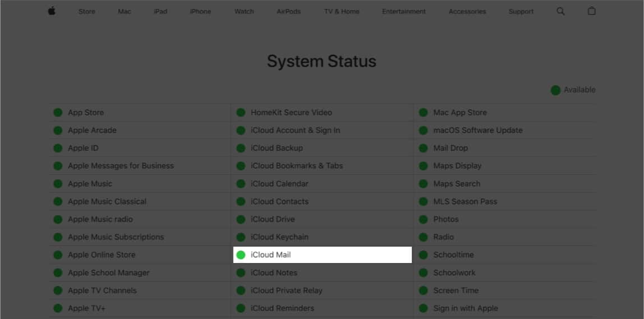Click the iCloud Mail status entry
This screenshot has width=644, height=319.
point(271,255)
